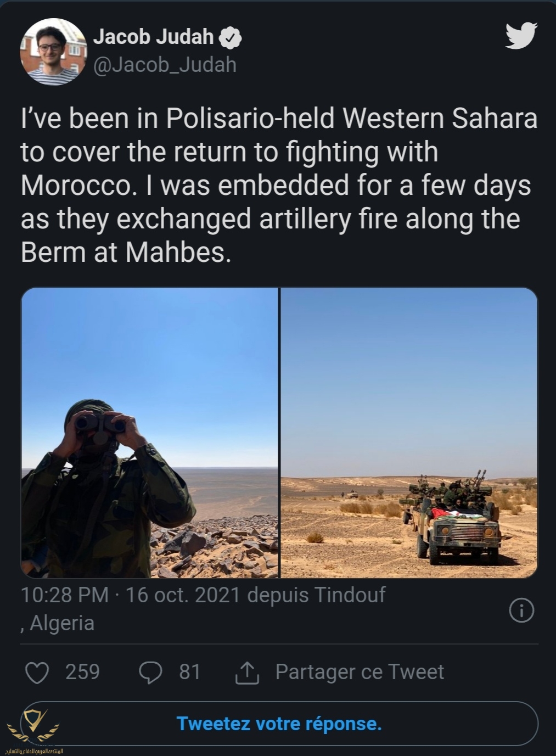Click the "Partager ce Tweet" label

(x=360, y=672)
